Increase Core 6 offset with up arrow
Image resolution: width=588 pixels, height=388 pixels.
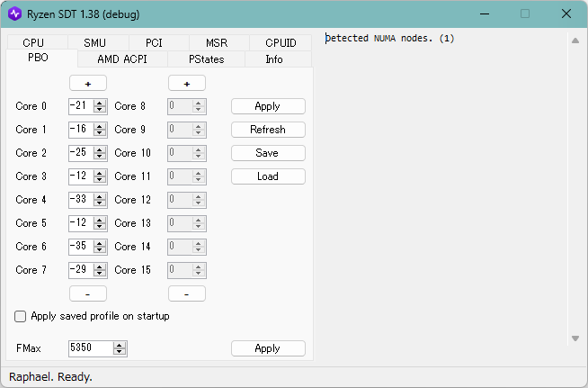click(x=100, y=243)
